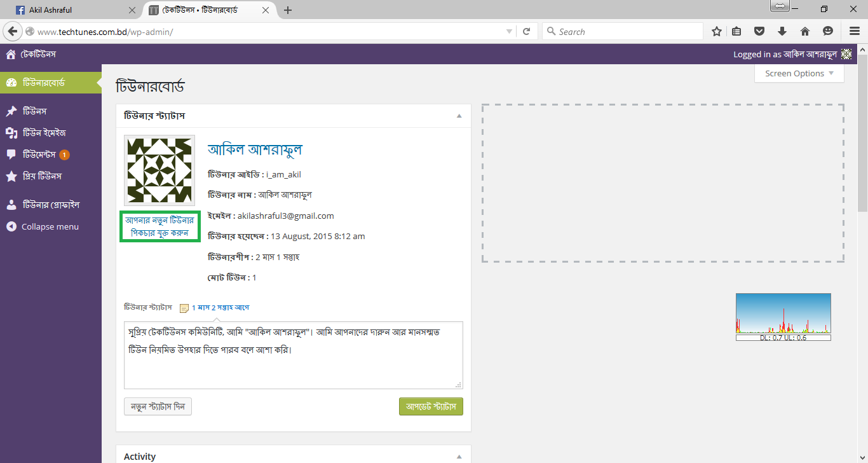The height and width of the screenshot is (463, 868).
Task: Click into the status text area
Action: tap(294, 355)
